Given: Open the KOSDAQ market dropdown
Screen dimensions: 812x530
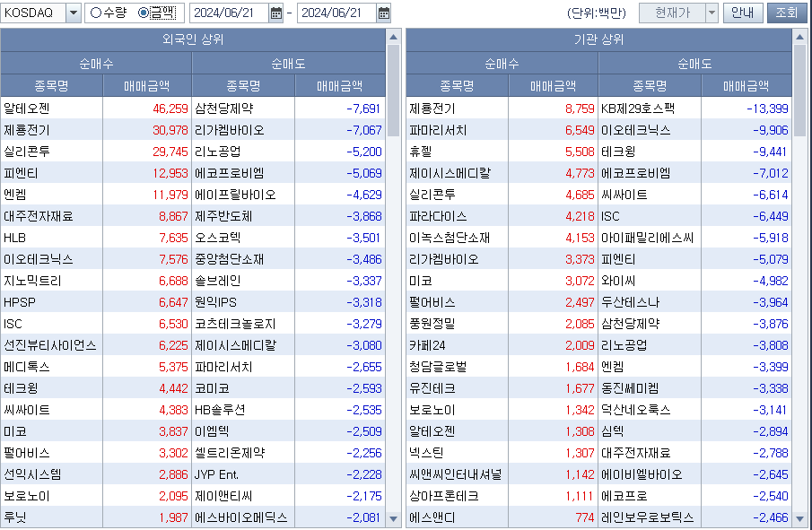Looking at the screenshot, I should pos(74,13).
